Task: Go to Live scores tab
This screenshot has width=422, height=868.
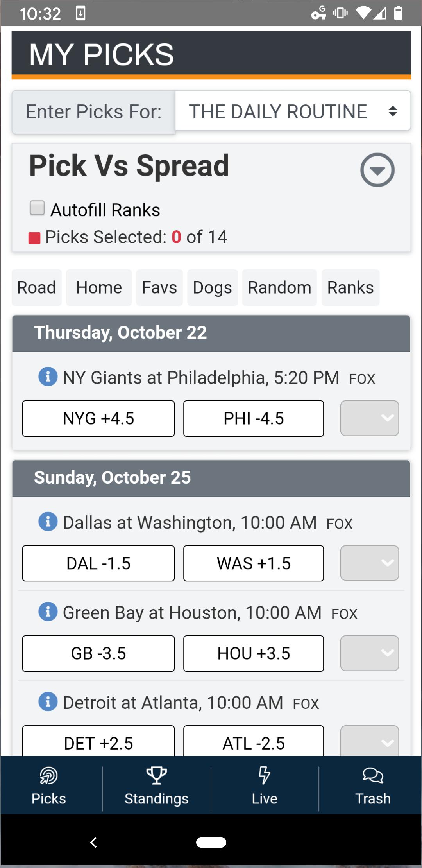Action: (265, 785)
